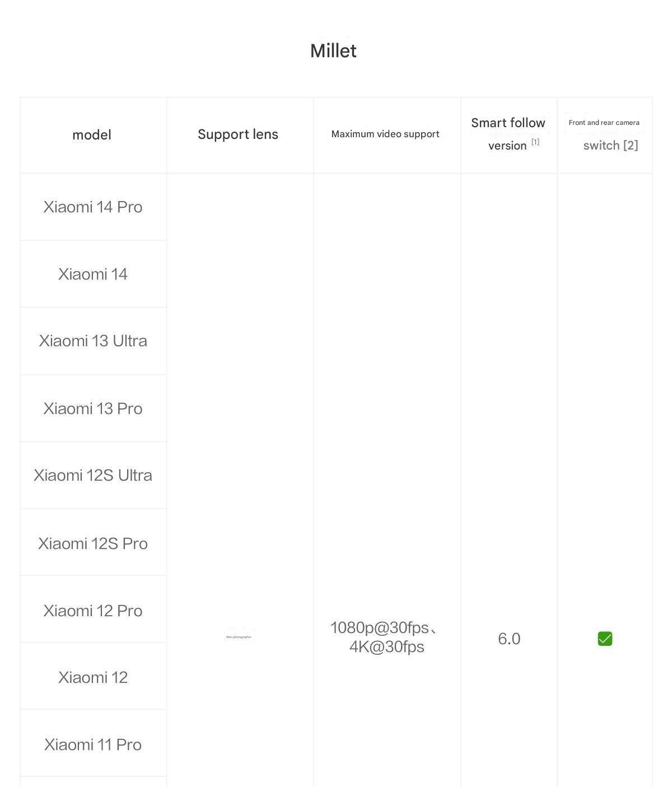Pick the Xiaomi 13 Pro cell

(x=93, y=408)
